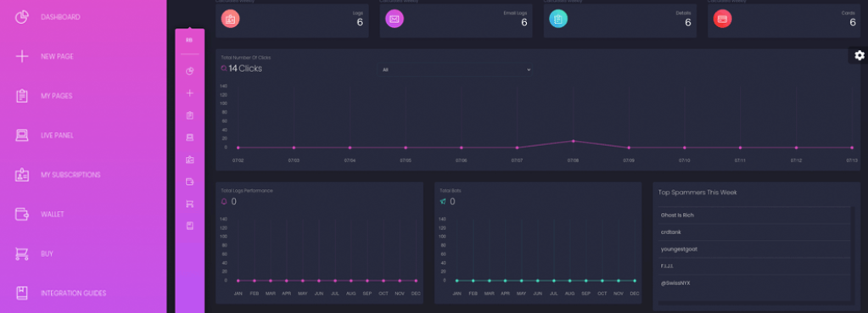Click the megaphone icon under Total Bots
868x313 pixels.
[x=443, y=202]
